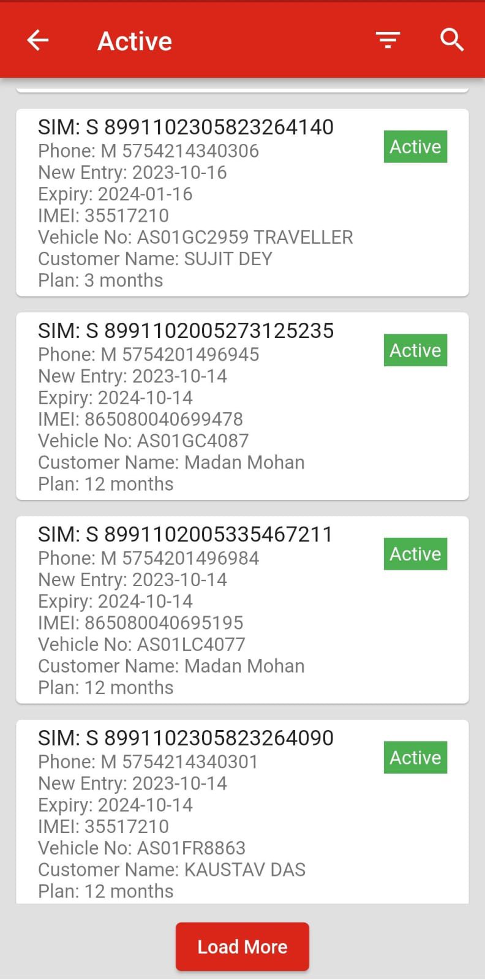The width and height of the screenshot is (485, 980).
Task: Tap Active badge for SUJIT DEY
Action: (415, 147)
